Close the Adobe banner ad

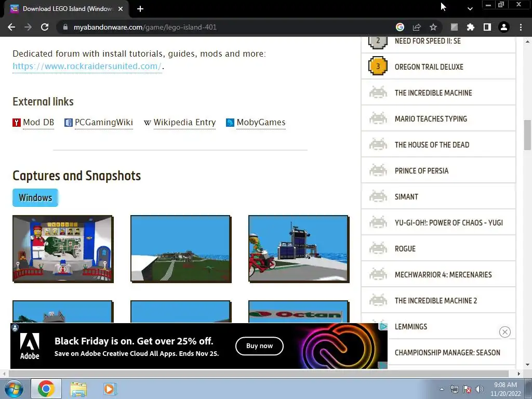505,332
